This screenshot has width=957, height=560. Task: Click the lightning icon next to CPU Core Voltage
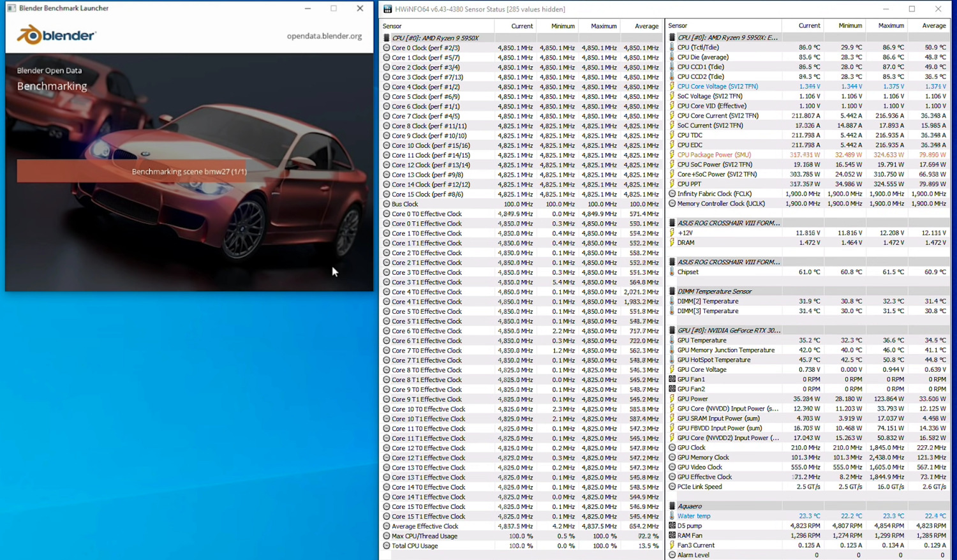tap(672, 86)
